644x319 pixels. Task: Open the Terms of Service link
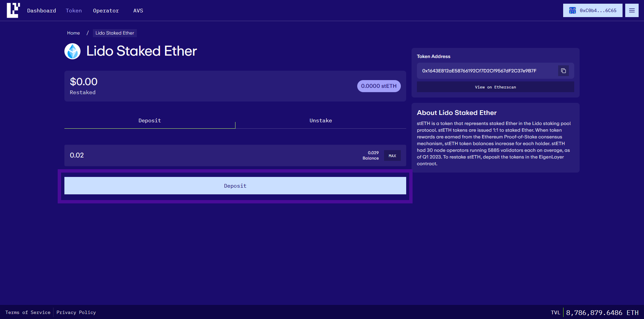[x=28, y=312]
